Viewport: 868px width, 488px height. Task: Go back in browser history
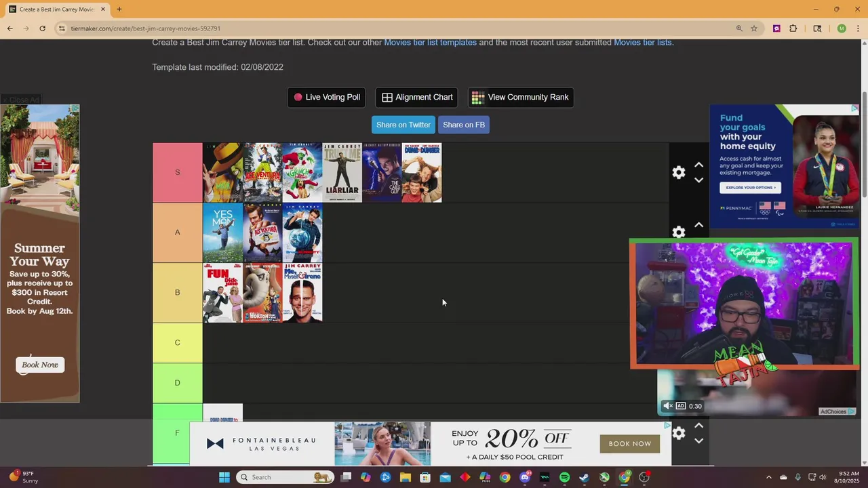coord(9,28)
